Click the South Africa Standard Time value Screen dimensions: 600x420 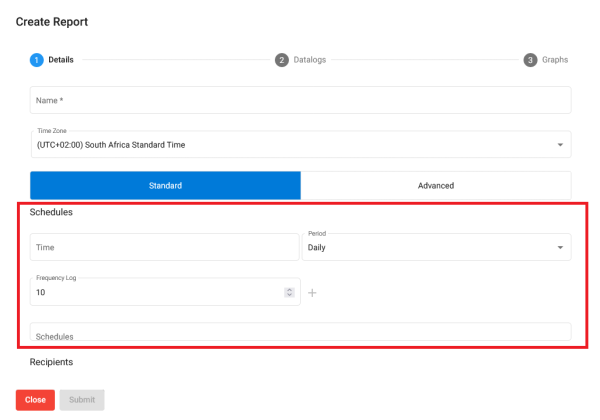111,145
